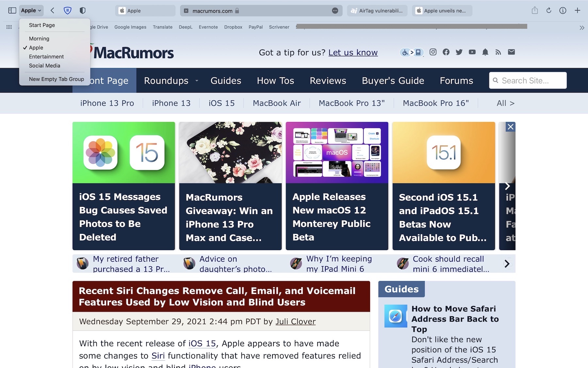Switch to the Apple unveils new tab
588x368 pixels.
[x=442, y=11]
